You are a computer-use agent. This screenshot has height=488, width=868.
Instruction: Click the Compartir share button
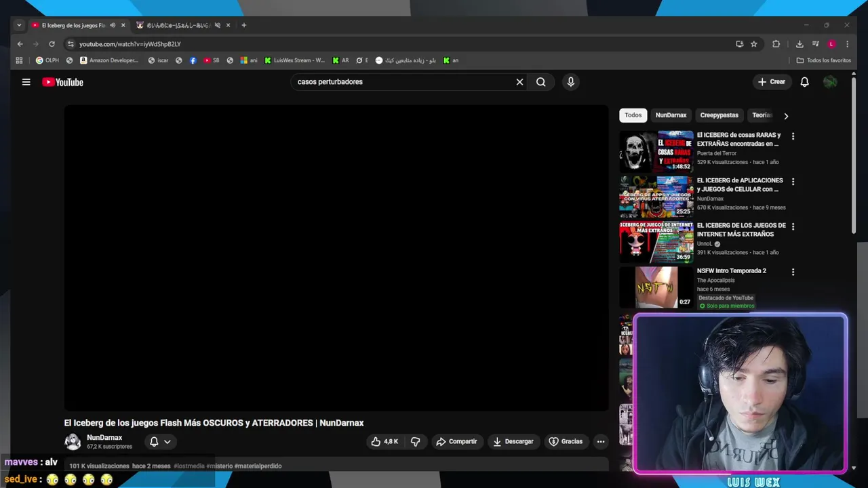457,441
